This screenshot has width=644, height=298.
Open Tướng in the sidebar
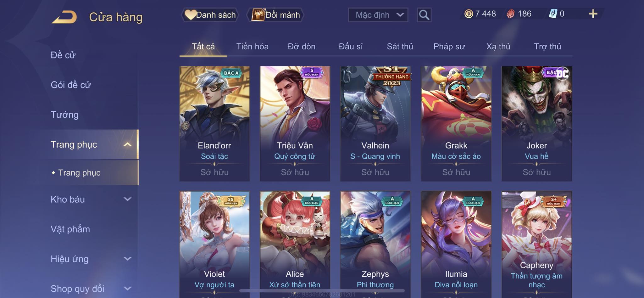(64, 115)
